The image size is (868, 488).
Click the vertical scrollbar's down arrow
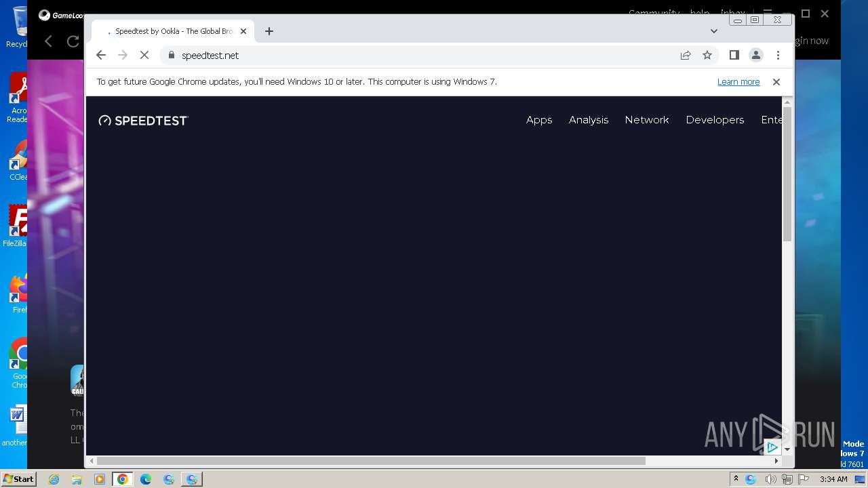click(787, 449)
